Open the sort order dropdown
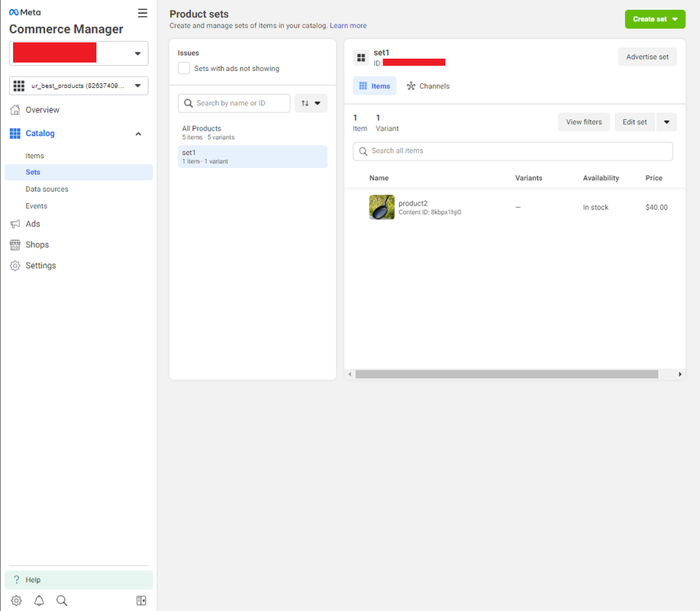This screenshot has width=700, height=611. [311, 103]
